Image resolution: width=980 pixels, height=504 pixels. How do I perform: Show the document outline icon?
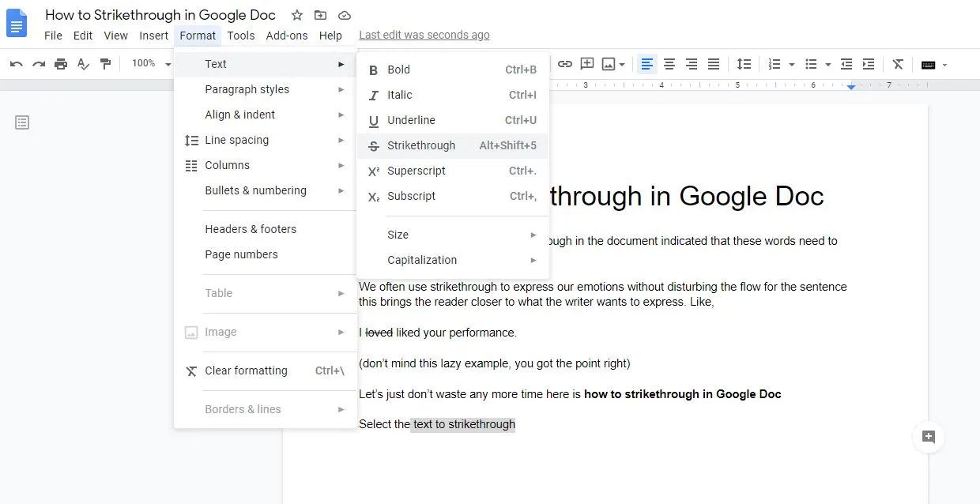click(x=22, y=122)
